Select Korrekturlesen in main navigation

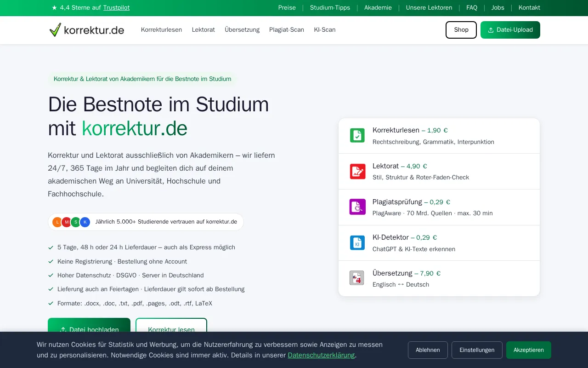[x=161, y=30]
